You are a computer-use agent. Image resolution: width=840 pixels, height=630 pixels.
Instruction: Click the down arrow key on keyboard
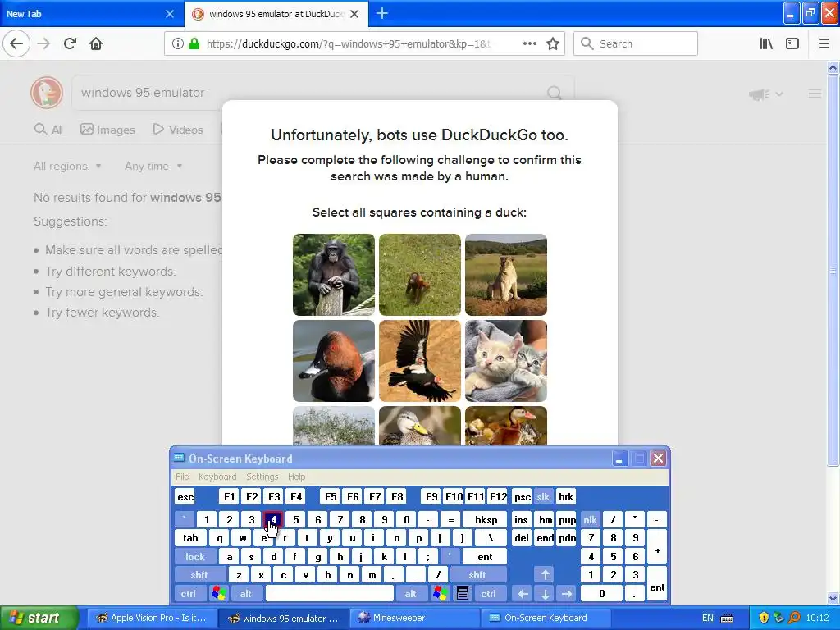click(x=545, y=594)
